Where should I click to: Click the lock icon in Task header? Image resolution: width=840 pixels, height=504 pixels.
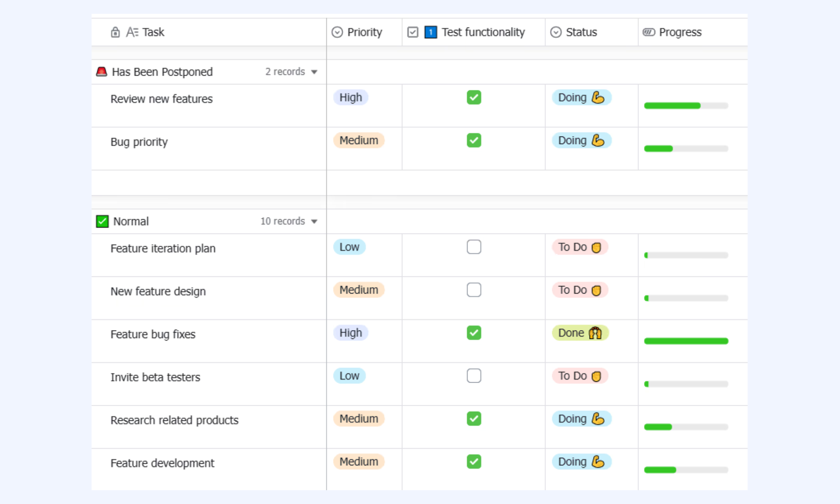[x=115, y=32]
